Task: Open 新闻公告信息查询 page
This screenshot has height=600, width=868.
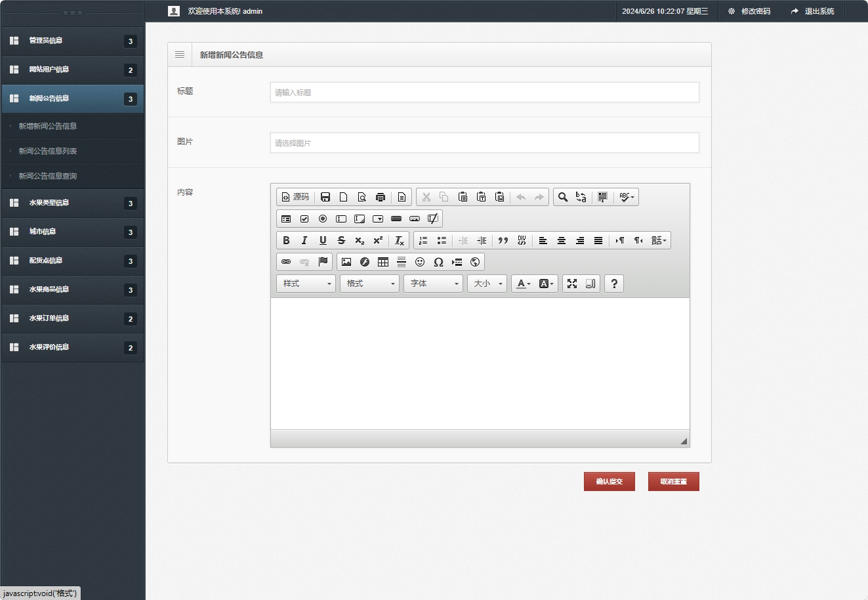Action: tap(48, 176)
